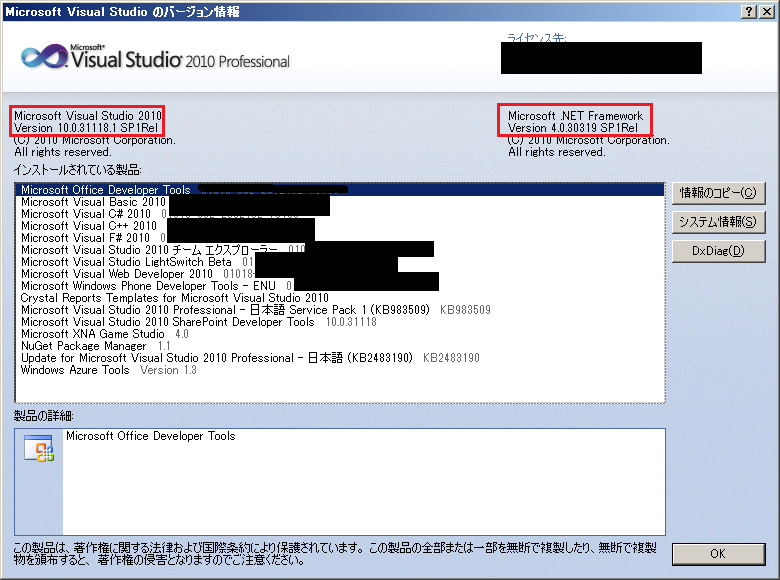
Task: Click the 情報のコピー button
Action: click(716, 192)
